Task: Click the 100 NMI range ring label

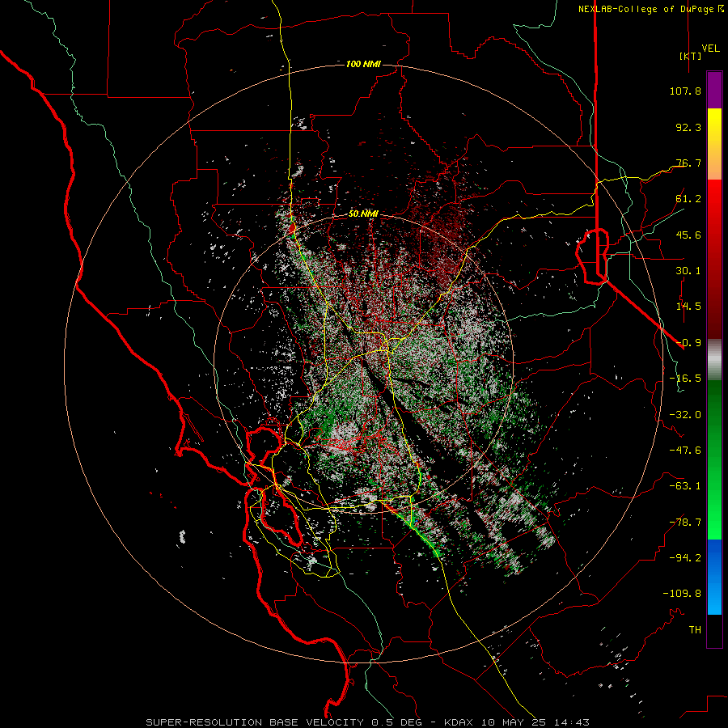Action: tap(363, 64)
